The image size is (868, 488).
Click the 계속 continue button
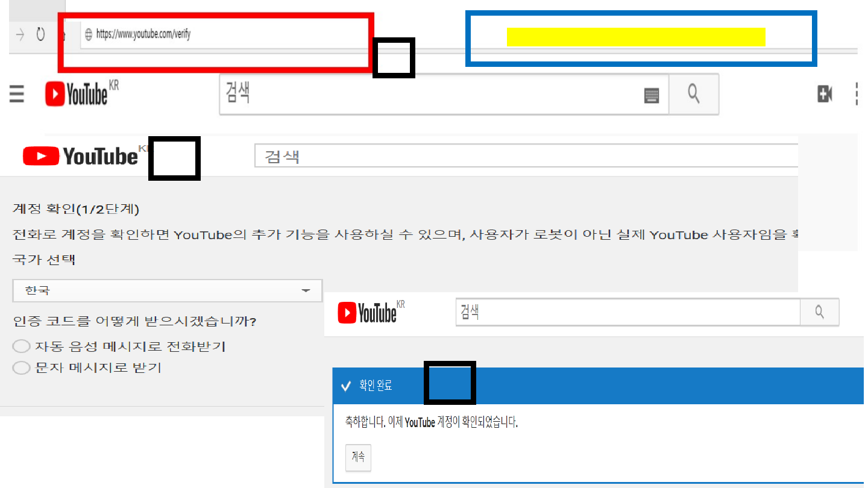click(358, 457)
